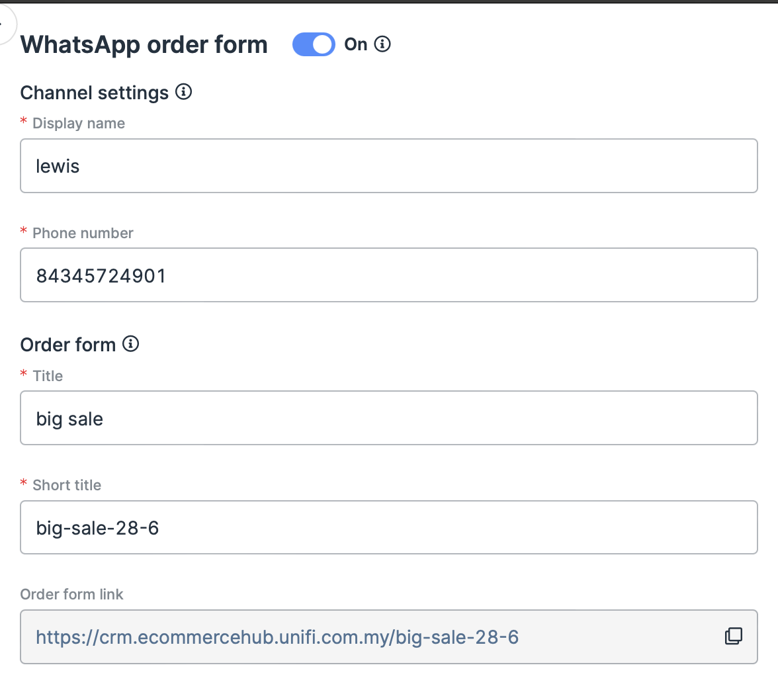Click into the Phone number input field
The width and height of the screenshot is (778, 700).
pyautogui.click(x=388, y=275)
